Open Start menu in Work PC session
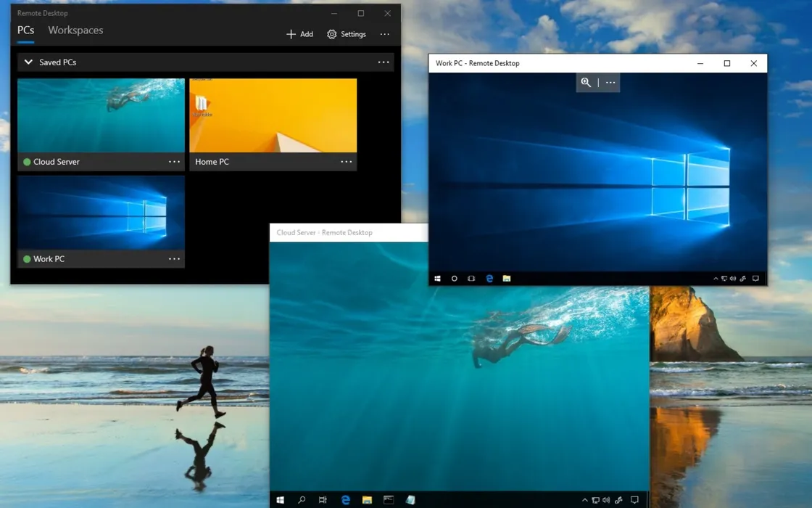 point(438,279)
